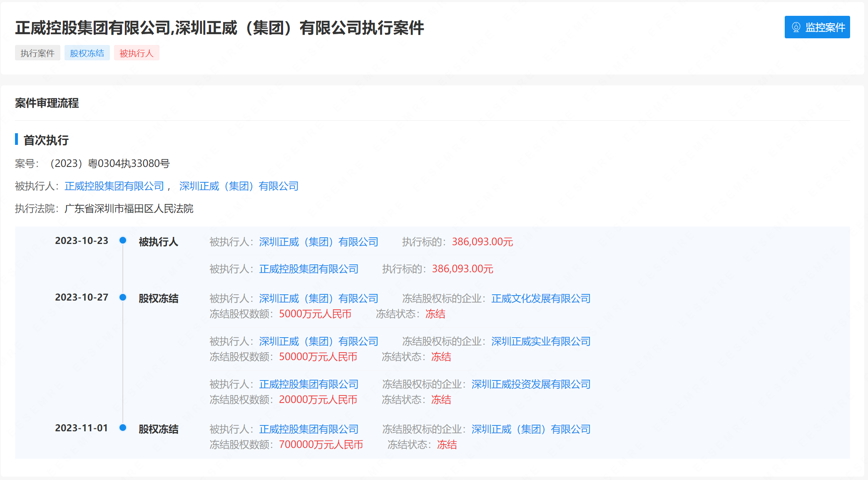Viewport: 868px width, 480px height.
Task: Click 被执行人 timeline stage label
Action: 159,242
